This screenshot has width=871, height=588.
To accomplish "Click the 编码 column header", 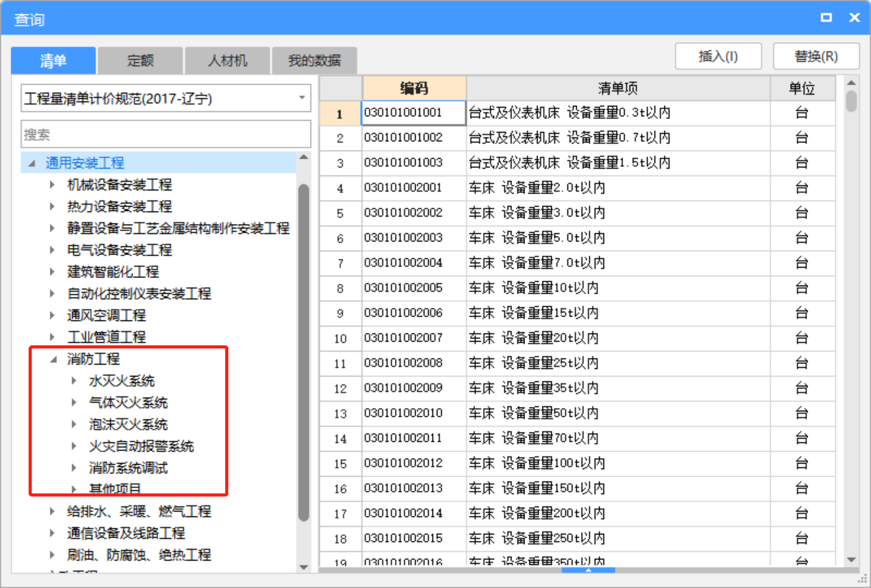I will point(414,88).
